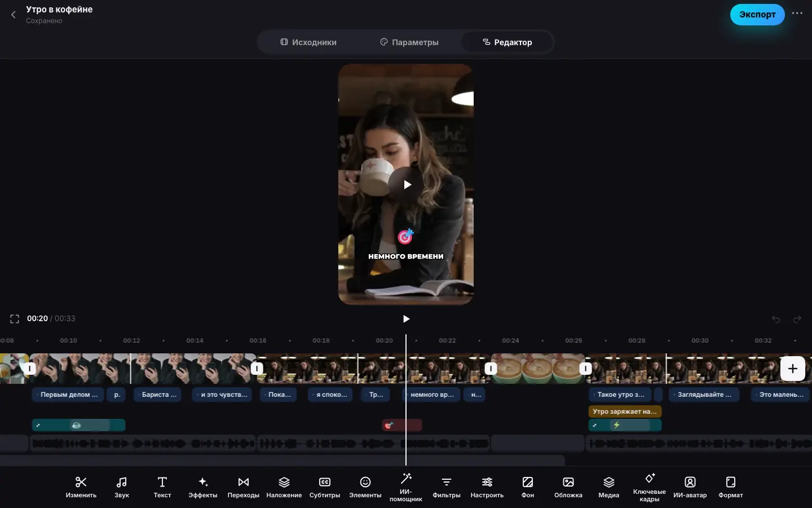Select the "немного вр..." subtitle clip
The height and width of the screenshot is (508, 812).
pyautogui.click(x=431, y=395)
